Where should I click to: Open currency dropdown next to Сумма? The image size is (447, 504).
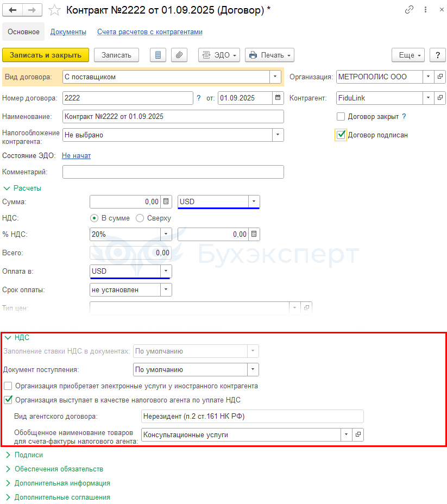tap(254, 201)
